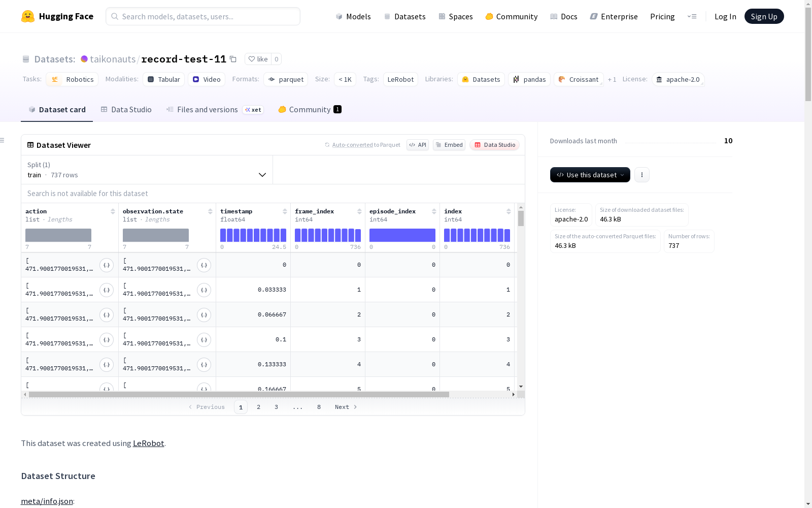Go to page 2 of the dataset

[x=258, y=407]
